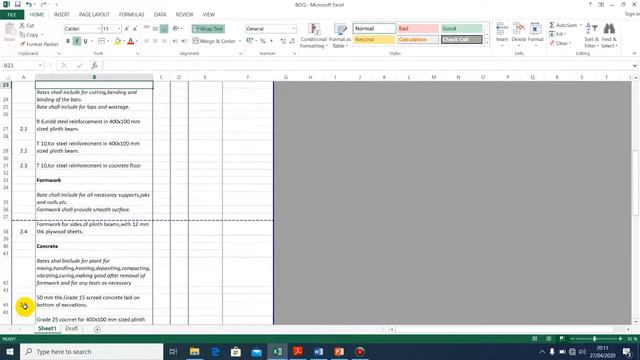Toggle bottom vertical alignment button
640x360 pixels.
[x=164, y=29]
